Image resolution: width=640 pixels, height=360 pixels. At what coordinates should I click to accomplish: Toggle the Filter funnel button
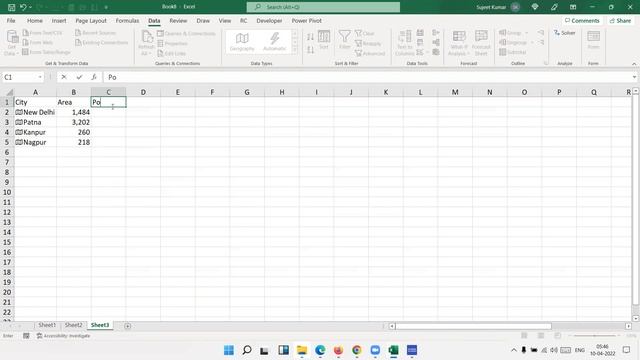(x=344, y=40)
